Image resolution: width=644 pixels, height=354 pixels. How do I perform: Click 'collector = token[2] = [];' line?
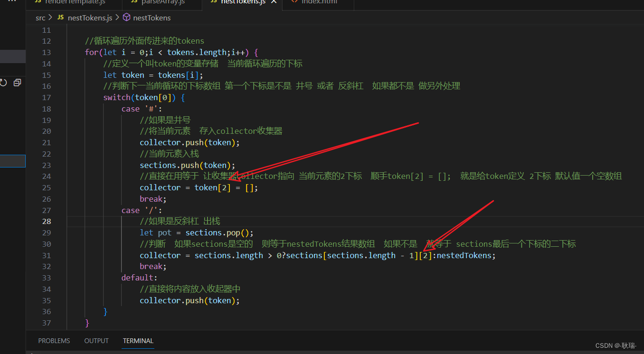click(199, 188)
